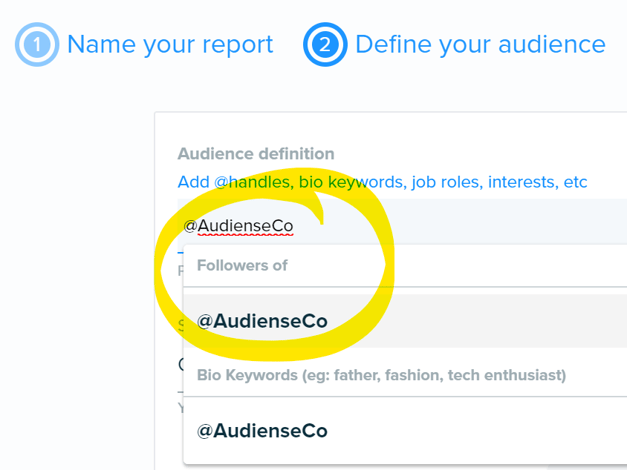Click the Followers of section header
Viewport: 627px width, 470px height.
click(242, 265)
